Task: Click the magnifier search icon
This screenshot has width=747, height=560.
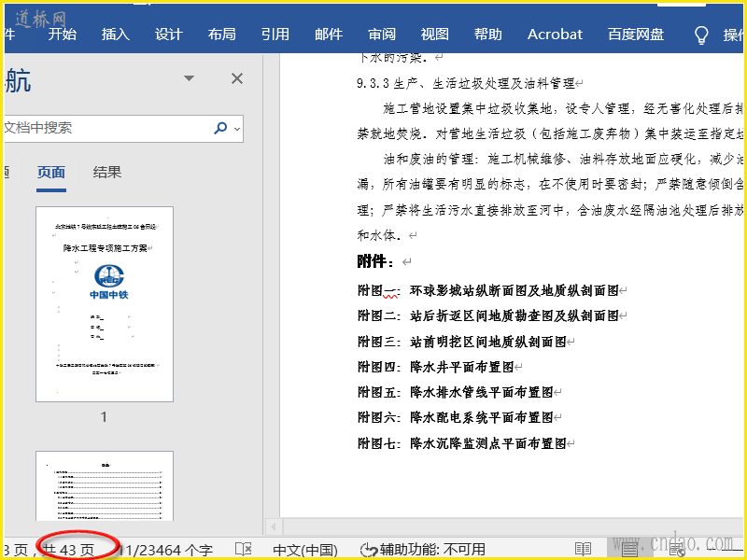Action: click(x=220, y=128)
